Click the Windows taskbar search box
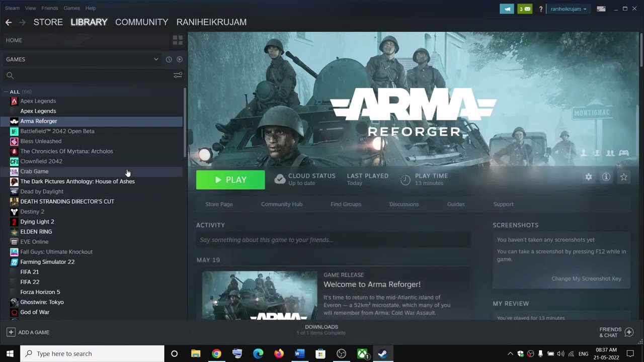 tap(92, 354)
